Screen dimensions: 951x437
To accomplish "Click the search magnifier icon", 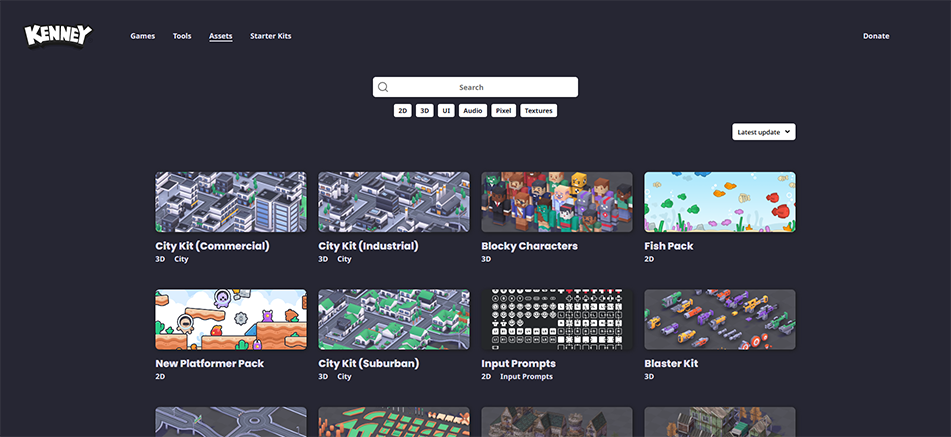I will click(383, 87).
